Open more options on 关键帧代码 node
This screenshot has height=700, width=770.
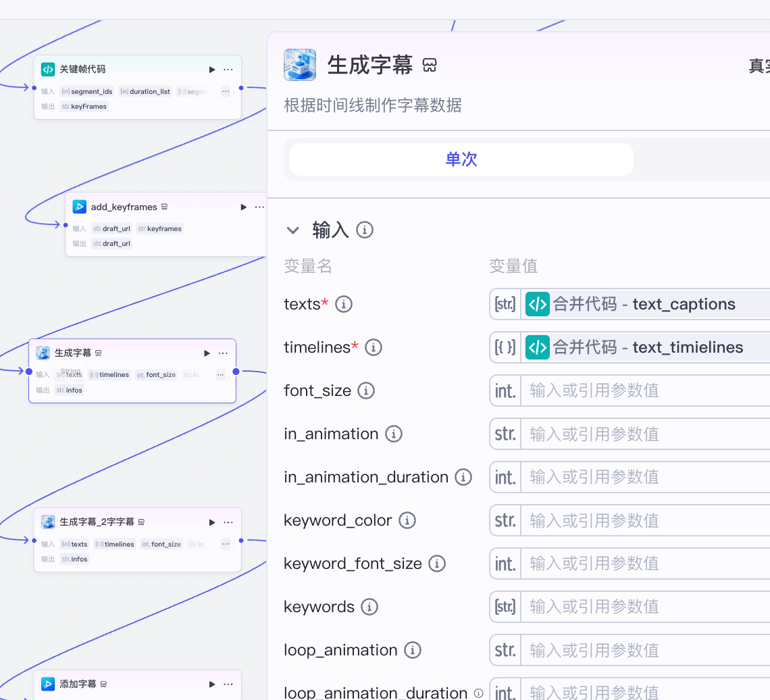228,70
